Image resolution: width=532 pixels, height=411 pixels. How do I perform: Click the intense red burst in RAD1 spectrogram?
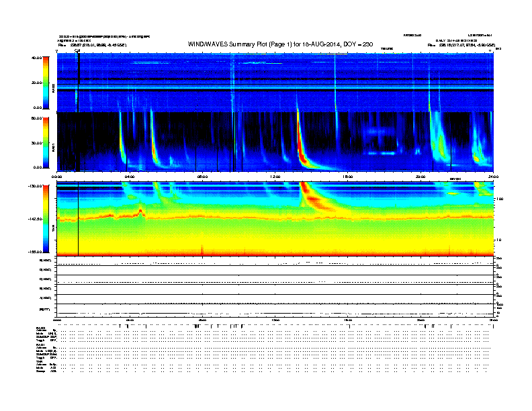pyautogui.click(x=301, y=144)
